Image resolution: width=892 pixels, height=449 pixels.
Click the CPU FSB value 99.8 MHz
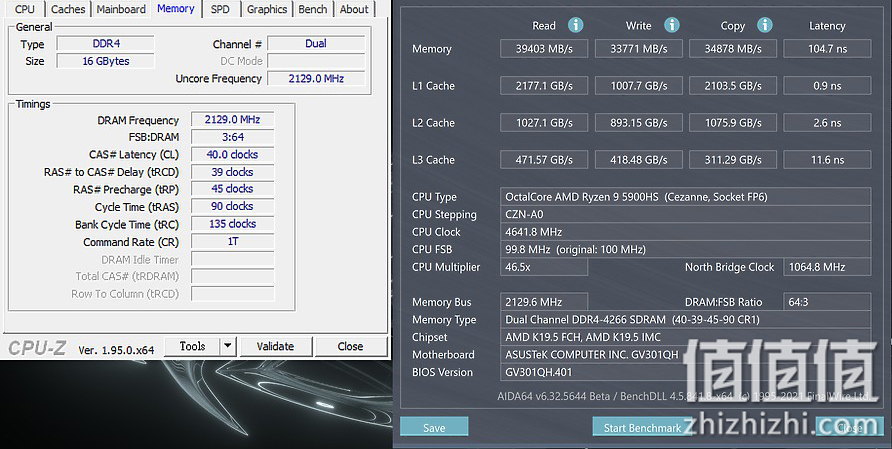(x=685, y=249)
